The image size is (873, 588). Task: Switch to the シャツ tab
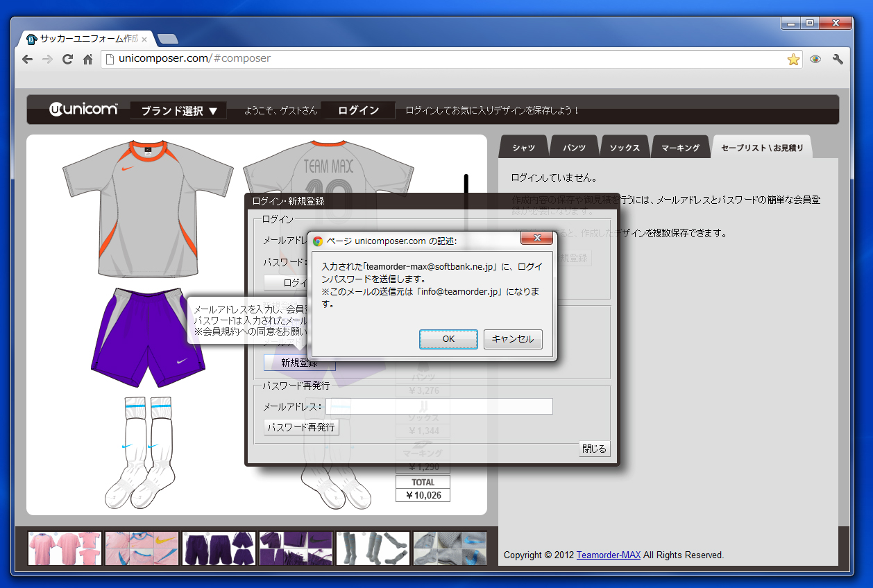click(x=524, y=148)
